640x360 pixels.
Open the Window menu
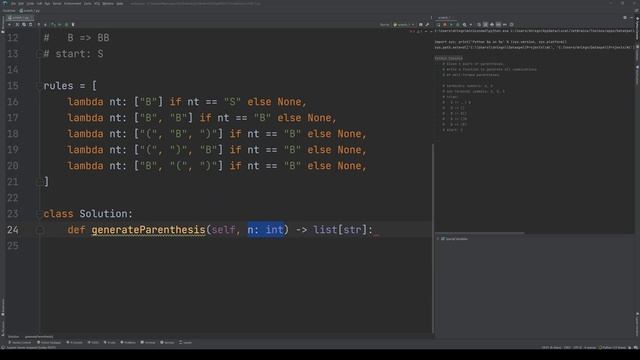tap(108, 4)
